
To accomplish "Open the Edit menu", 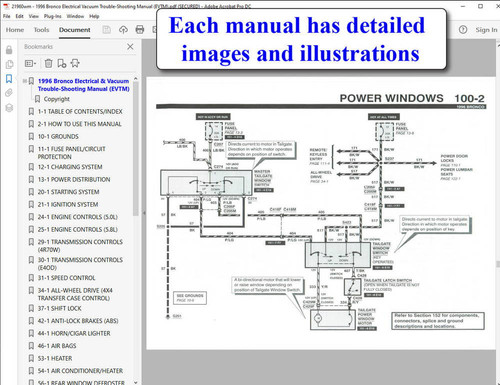I will pos(19,16).
